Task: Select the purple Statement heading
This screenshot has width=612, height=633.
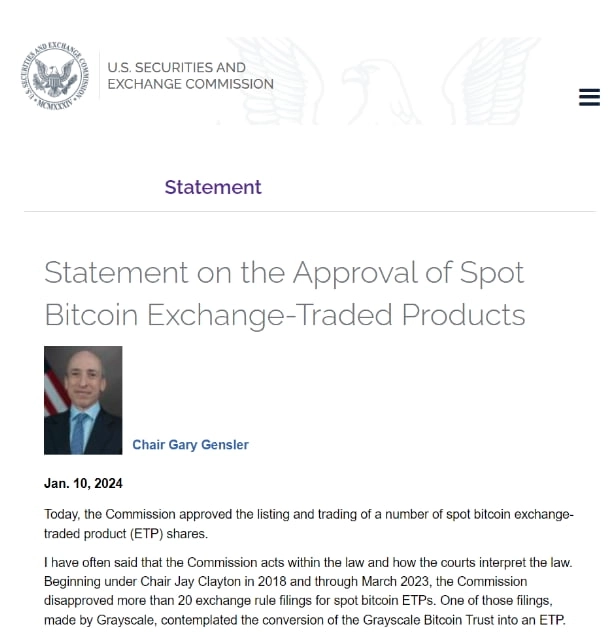Action: pos(213,187)
